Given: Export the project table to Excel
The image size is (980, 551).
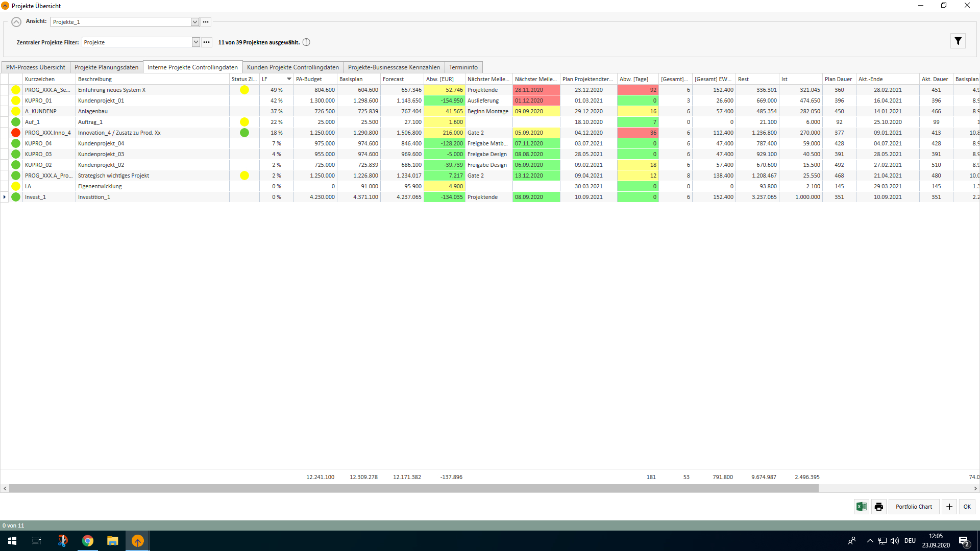Looking at the screenshot, I should point(861,507).
